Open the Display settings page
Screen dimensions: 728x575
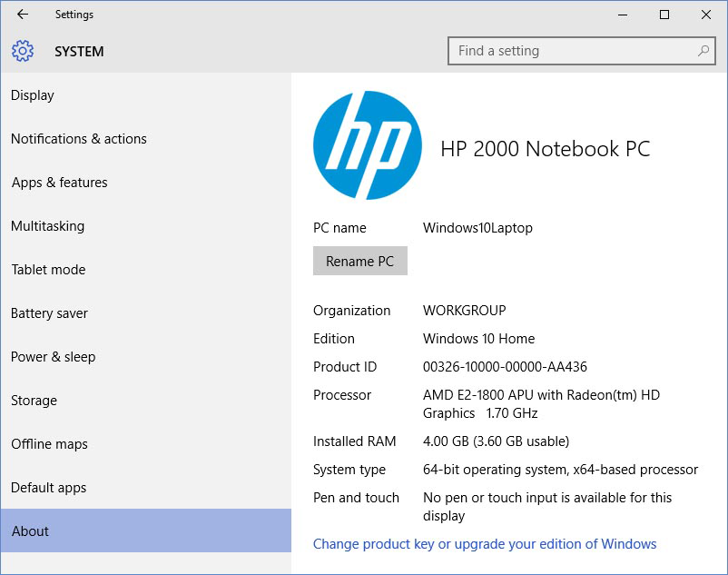[x=33, y=95]
